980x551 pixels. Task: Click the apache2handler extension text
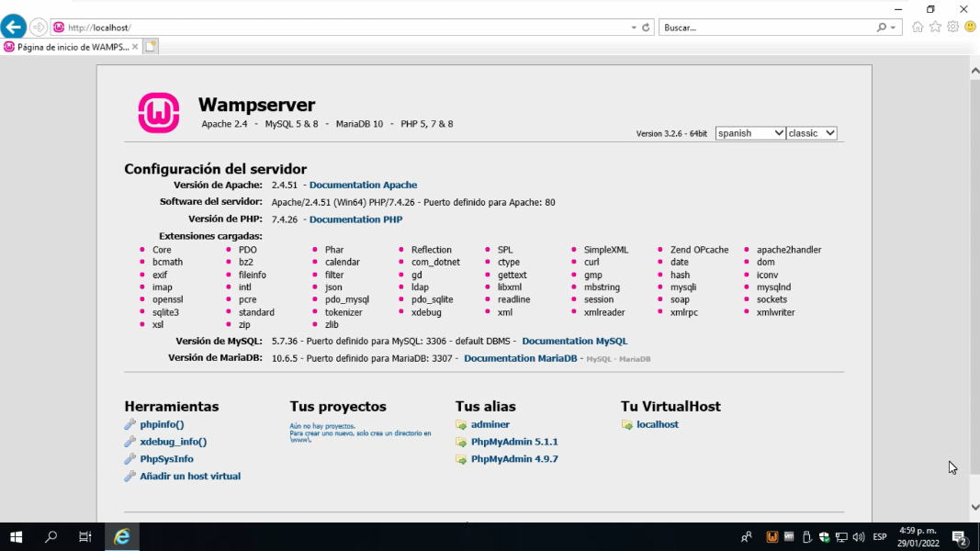tap(789, 250)
